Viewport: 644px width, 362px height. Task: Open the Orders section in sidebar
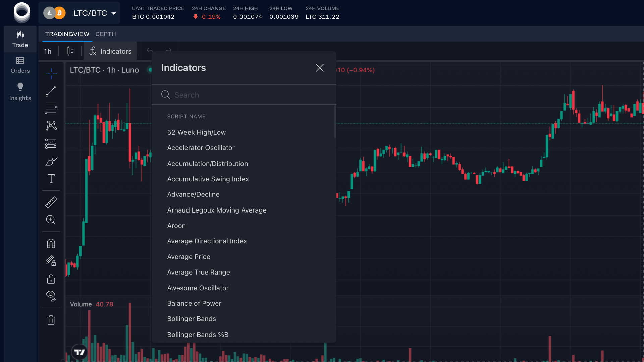point(20,65)
